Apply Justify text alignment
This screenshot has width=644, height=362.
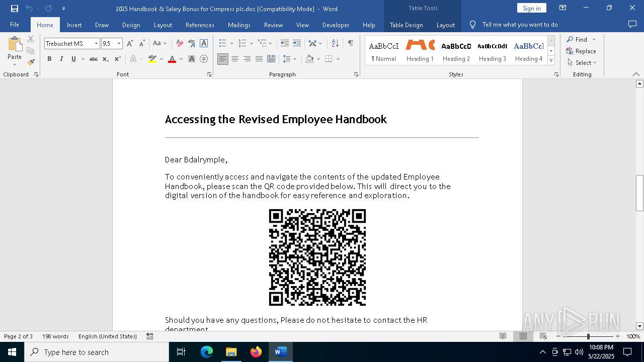point(259,59)
